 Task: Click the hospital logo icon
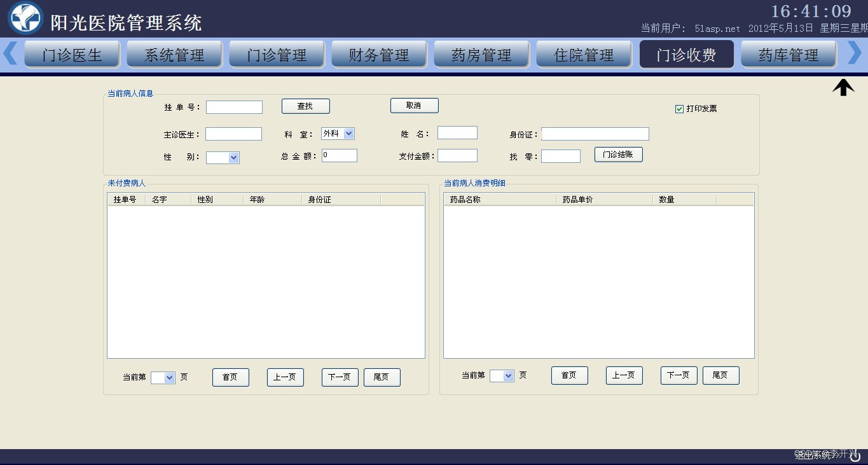tap(25, 18)
